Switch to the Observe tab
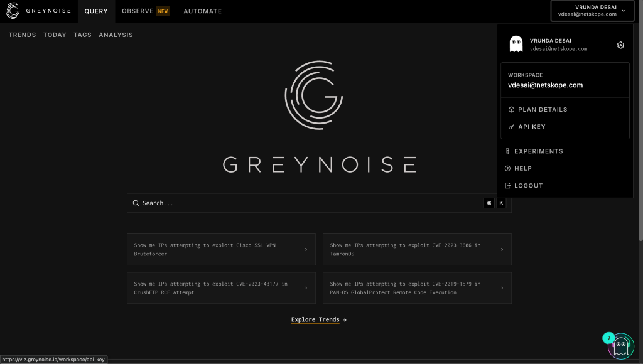 tap(138, 11)
